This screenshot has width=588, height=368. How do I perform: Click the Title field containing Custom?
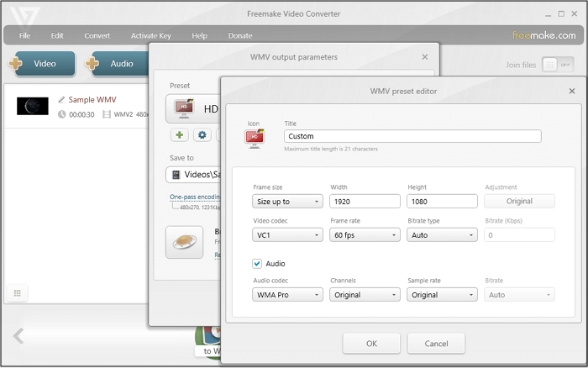pos(412,136)
